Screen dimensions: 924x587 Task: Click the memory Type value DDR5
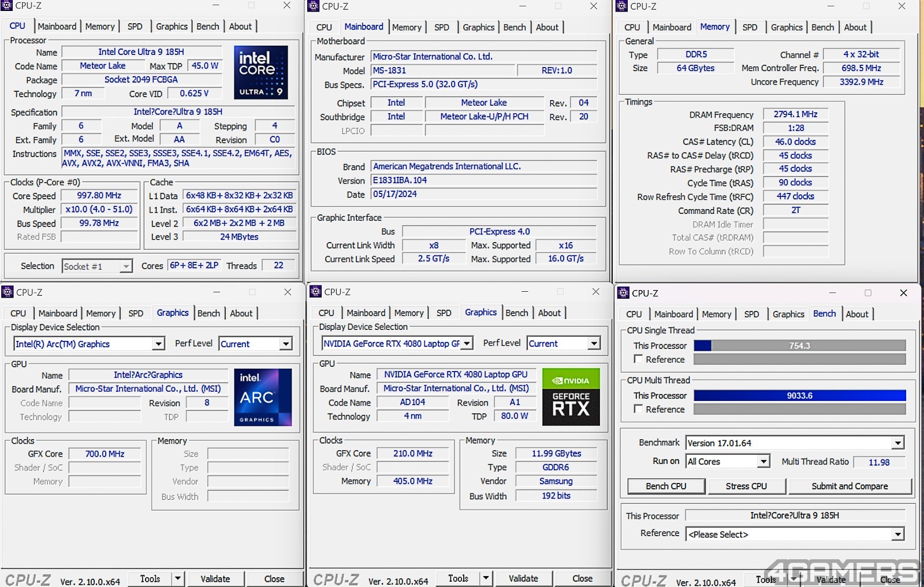696,54
